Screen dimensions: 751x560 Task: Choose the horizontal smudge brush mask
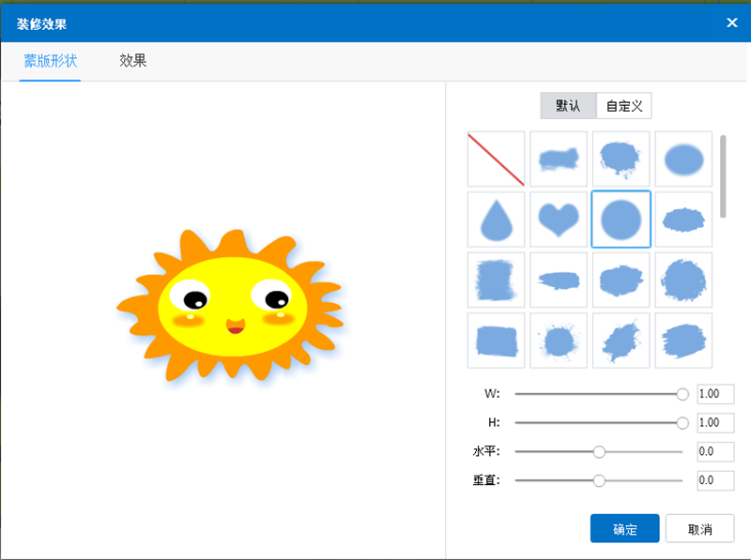pyautogui.click(x=559, y=159)
